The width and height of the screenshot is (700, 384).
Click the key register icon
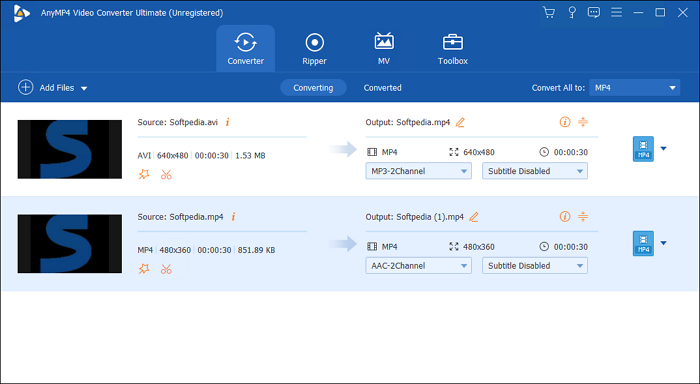coord(571,13)
